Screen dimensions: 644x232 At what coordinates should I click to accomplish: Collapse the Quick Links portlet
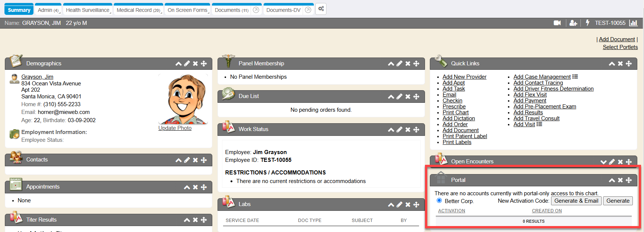pyautogui.click(x=612, y=64)
